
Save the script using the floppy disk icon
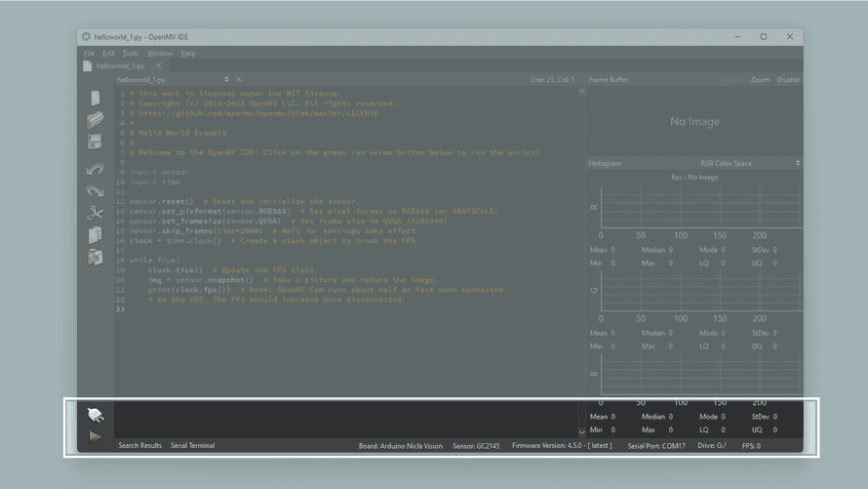click(95, 143)
